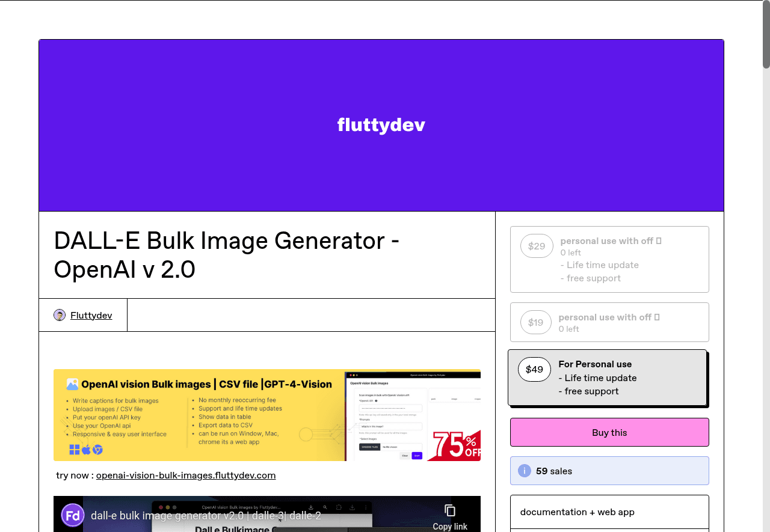Click the Fd channel avatar on the video

[72, 515]
